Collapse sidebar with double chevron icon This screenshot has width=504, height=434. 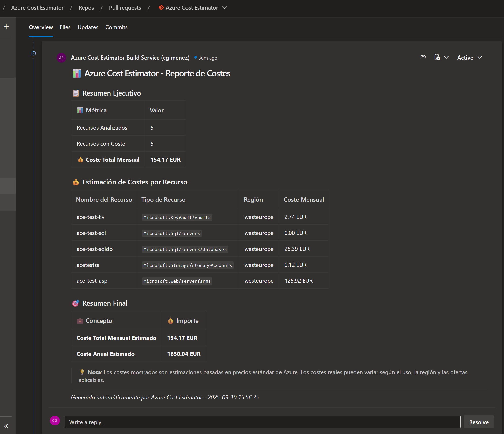click(x=6, y=426)
